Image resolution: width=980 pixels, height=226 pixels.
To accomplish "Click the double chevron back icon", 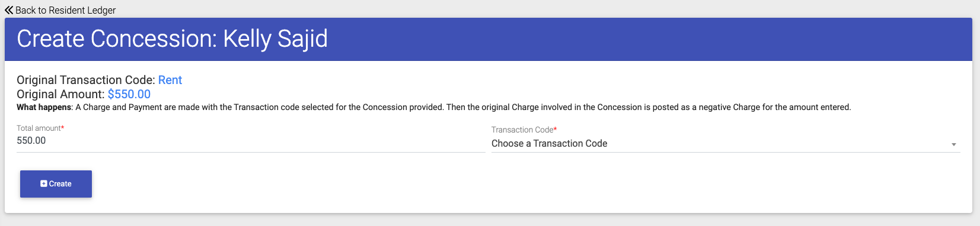I will (x=9, y=10).
